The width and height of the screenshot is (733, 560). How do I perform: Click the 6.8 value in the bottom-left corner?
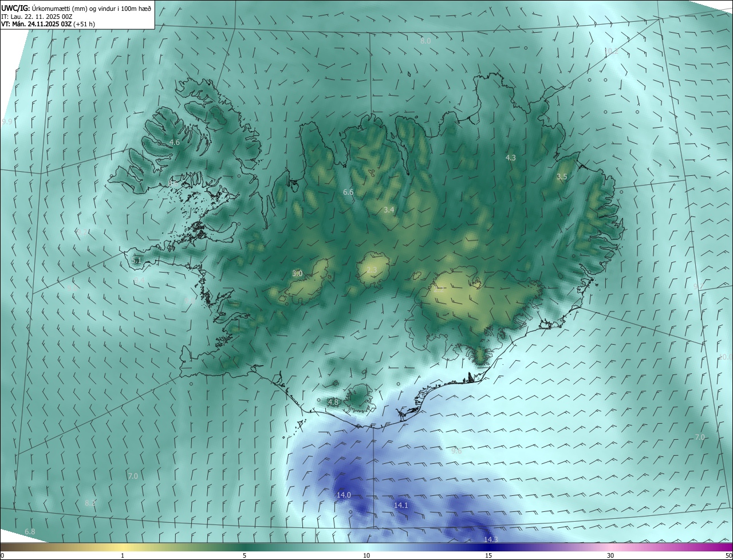pyautogui.click(x=30, y=532)
